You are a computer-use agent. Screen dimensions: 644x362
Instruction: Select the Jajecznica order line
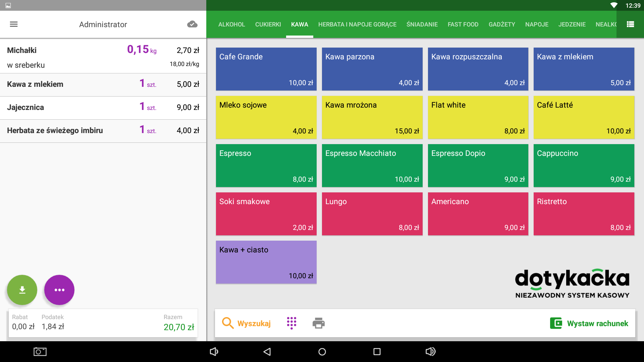[103, 108]
